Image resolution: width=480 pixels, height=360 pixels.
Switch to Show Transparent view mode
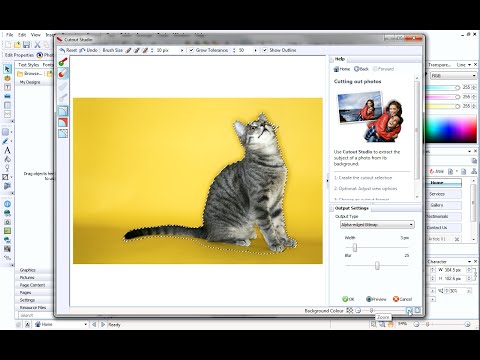[63, 133]
